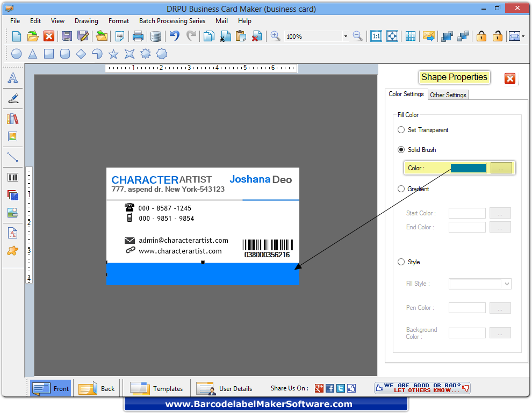This screenshot has height=413, width=532.
Task: Select the Ellipse shape tool
Action: (15, 54)
